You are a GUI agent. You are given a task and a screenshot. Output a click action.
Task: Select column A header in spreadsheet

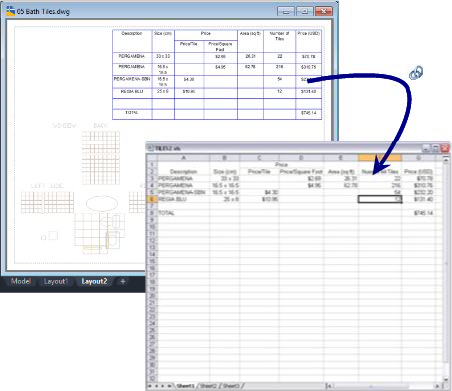183,158
